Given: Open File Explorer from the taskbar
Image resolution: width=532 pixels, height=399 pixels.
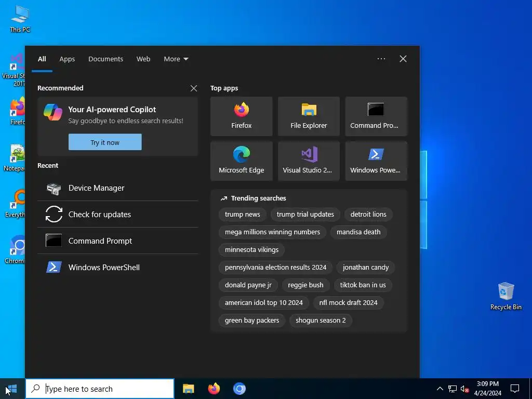Looking at the screenshot, I should [x=188, y=389].
